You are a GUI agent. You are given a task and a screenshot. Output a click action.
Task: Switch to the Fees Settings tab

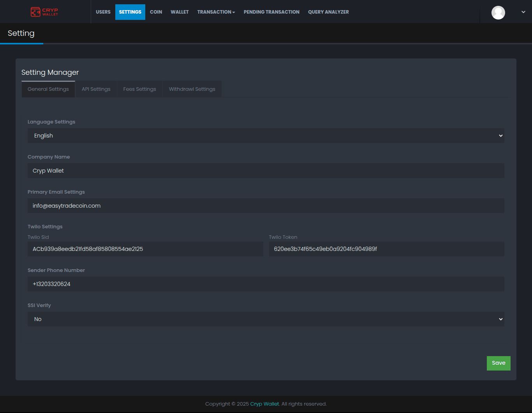[139, 89]
